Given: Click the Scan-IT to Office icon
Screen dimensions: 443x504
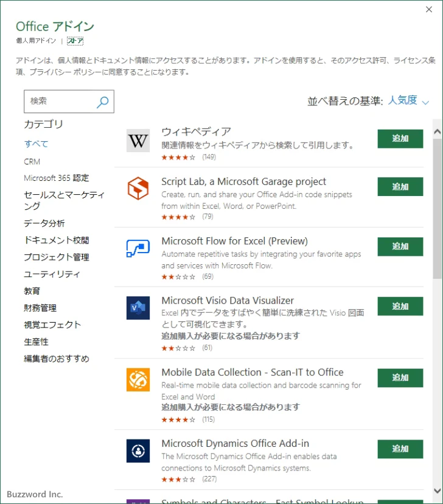Looking at the screenshot, I should click(x=138, y=380).
